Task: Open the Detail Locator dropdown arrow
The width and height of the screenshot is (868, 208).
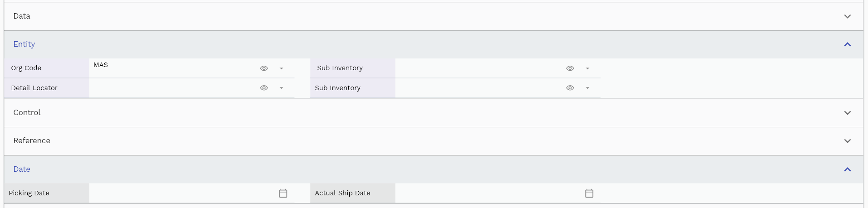Action: click(281, 88)
